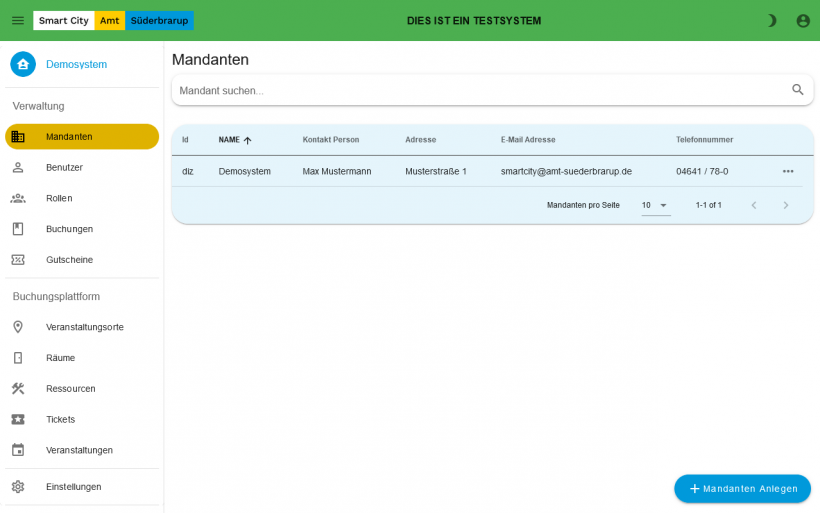Click the Mandanten Anlegen button
The image size is (820, 513).
[x=742, y=489]
